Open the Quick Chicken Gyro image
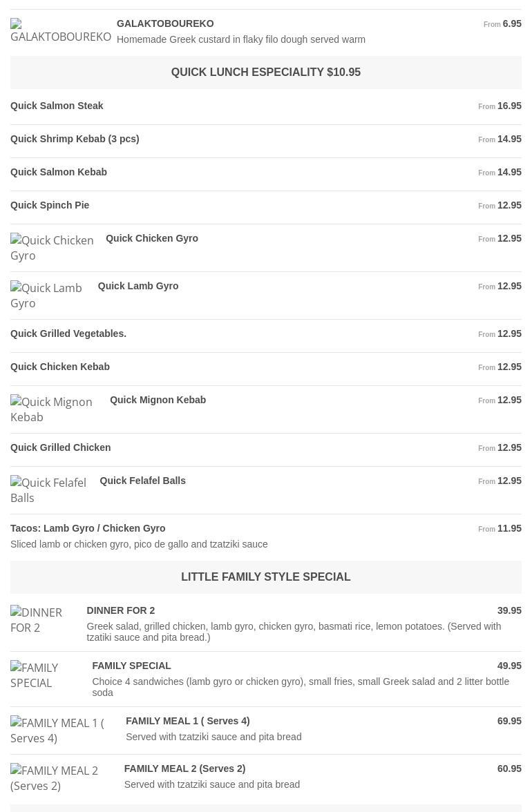 53,248
